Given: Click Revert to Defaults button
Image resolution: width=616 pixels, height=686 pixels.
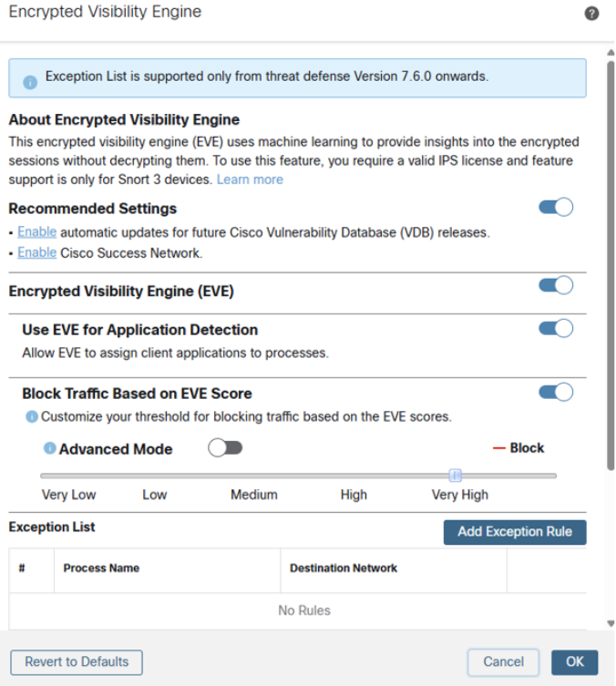Looking at the screenshot, I should (x=77, y=662).
